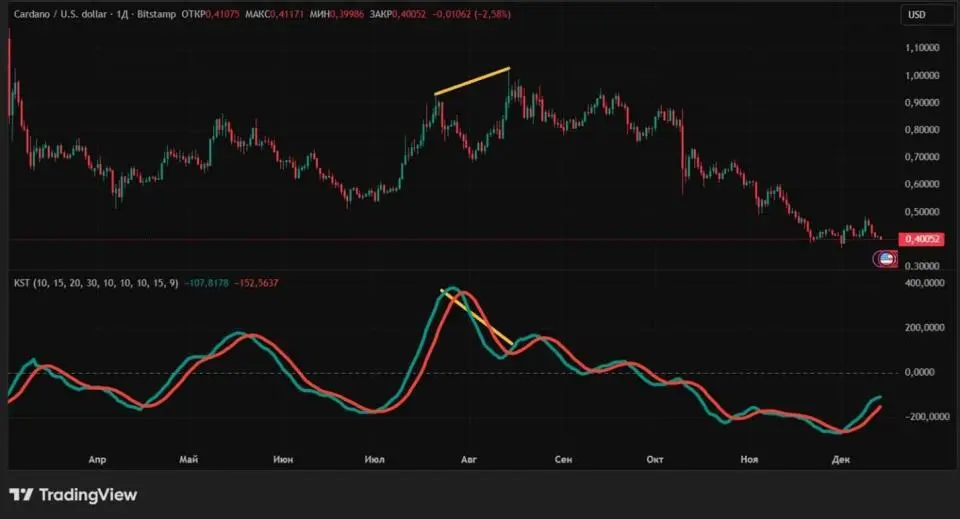960x519 pixels.
Task: Click the Сен label on time axis
Action: [x=563, y=459]
